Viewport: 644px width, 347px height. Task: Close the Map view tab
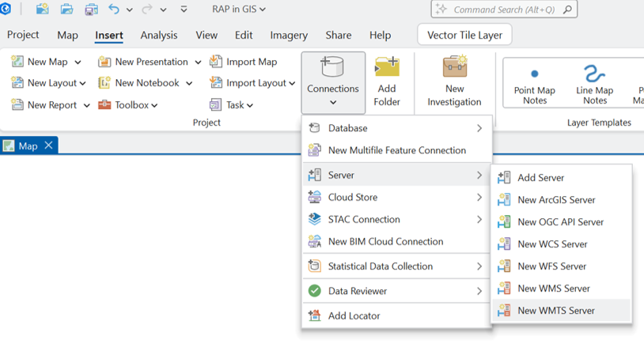[x=48, y=145]
